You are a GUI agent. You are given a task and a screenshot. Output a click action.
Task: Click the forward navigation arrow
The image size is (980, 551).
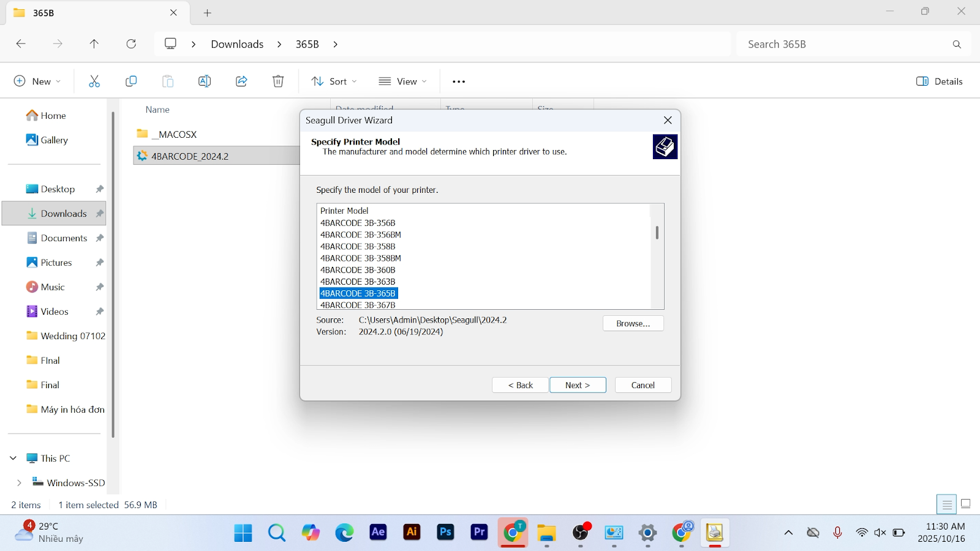58,44
